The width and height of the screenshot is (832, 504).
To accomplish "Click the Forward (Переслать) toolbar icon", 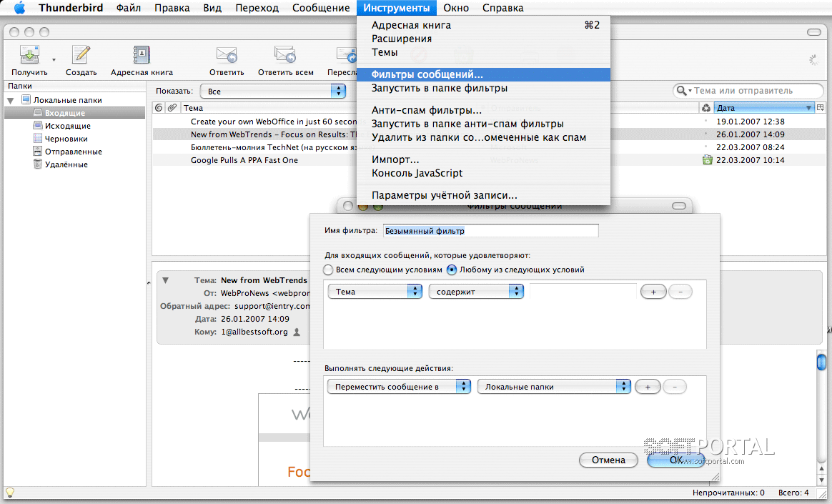I will pos(346,54).
